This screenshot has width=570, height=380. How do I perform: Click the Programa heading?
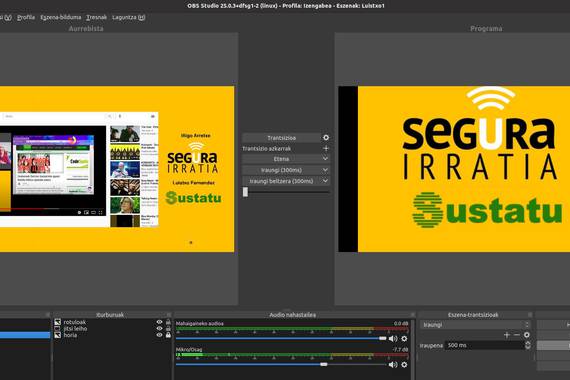486,28
